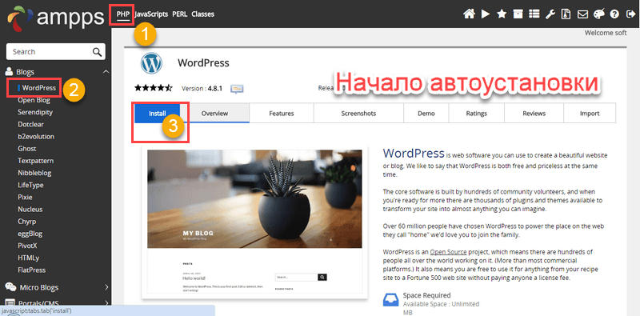Viewport: 644px width, 316px height.
Task: Go to the home icon in top bar
Action: tap(469, 14)
